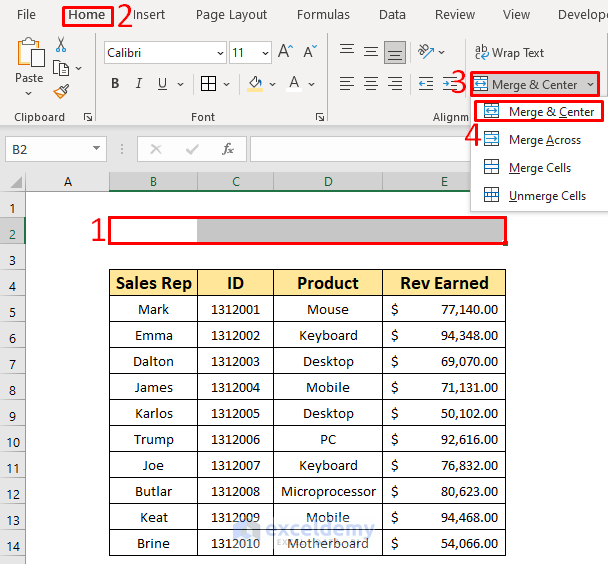Image resolution: width=608 pixels, height=564 pixels.
Task: Select the Product header cell
Action: [328, 283]
